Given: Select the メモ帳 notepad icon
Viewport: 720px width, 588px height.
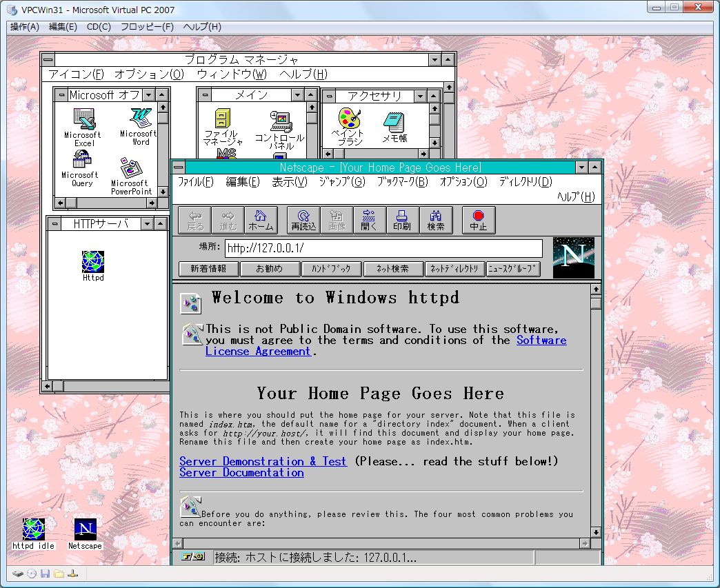Looking at the screenshot, I should coord(394,122).
